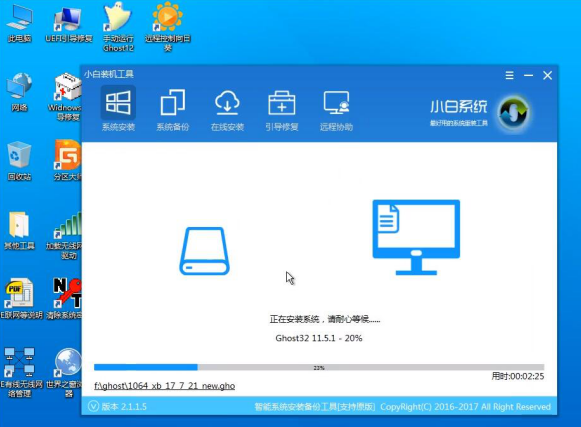
Task: Open the hamburger menu in title bar
Action: [x=509, y=76]
